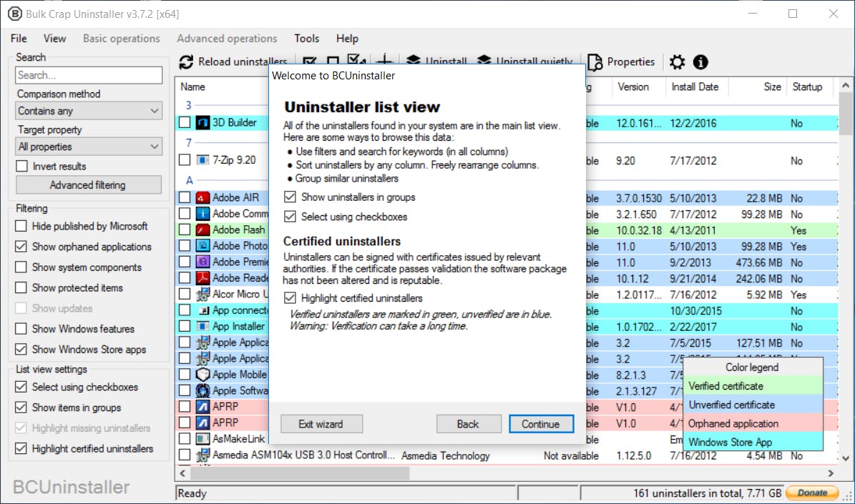Click the Alcor Micro app icon

click(203, 295)
